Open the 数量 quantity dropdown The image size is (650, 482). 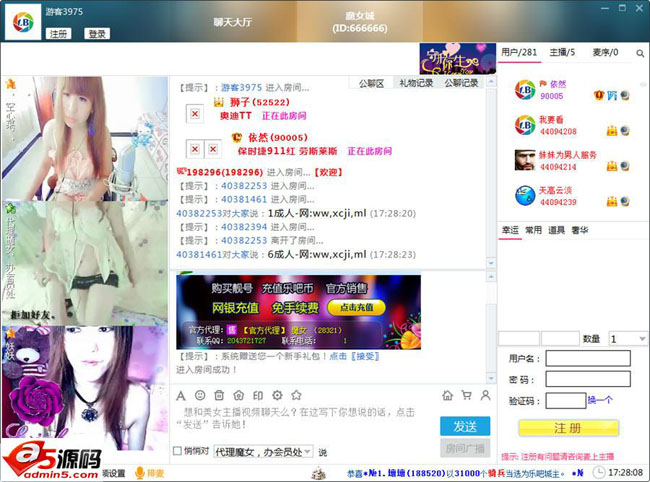click(627, 339)
